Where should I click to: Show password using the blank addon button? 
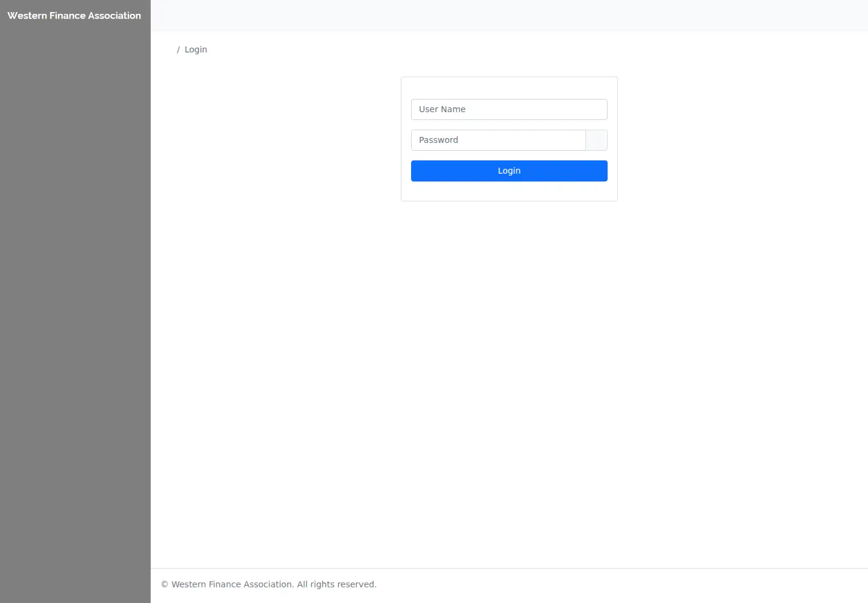click(x=596, y=140)
